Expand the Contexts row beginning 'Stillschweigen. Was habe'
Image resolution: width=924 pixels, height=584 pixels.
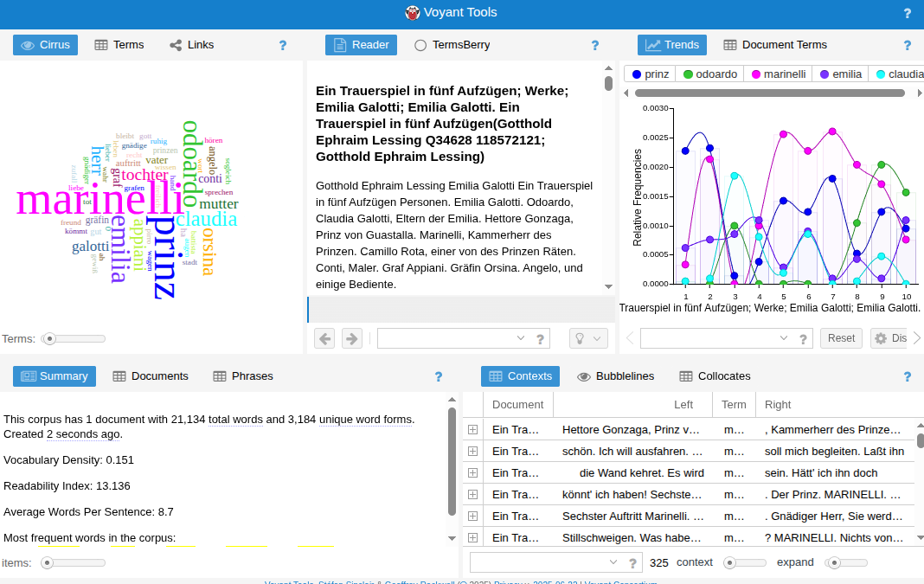[472, 537]
